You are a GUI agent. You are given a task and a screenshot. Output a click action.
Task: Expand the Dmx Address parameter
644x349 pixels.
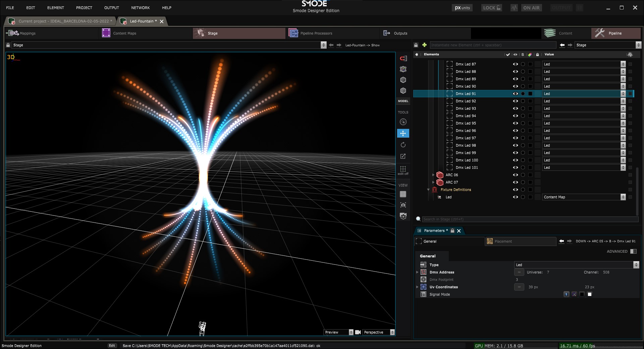(x=417, y=272)
